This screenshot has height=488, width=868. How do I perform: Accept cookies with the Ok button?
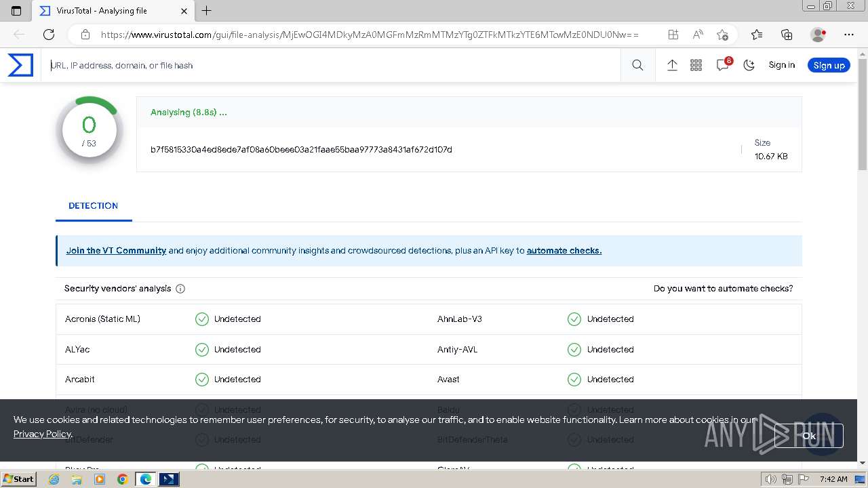pos(809,436)
